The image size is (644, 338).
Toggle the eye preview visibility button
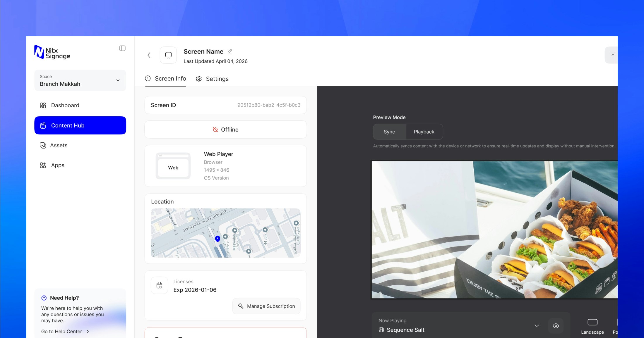tap(556, 326)
